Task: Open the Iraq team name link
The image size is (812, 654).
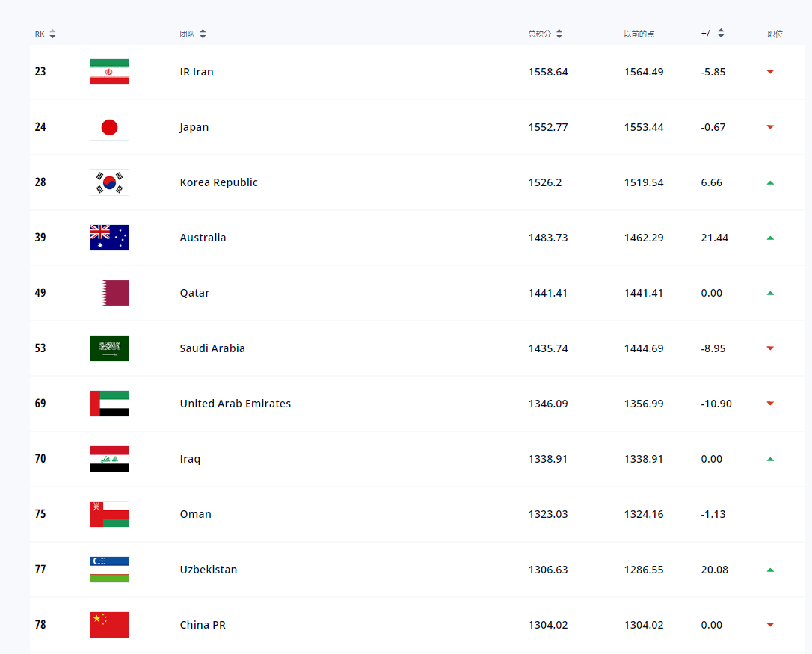Action: (x=190, y=459)
